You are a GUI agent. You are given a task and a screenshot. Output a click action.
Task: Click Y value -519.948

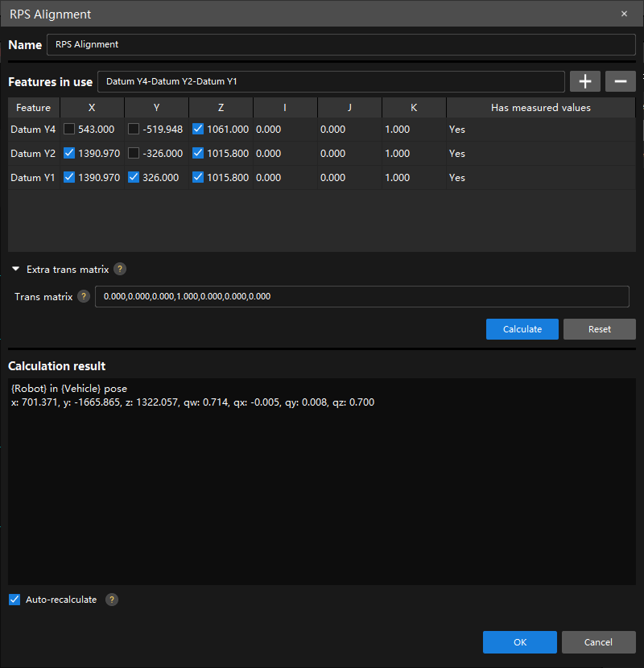(163, 130)
